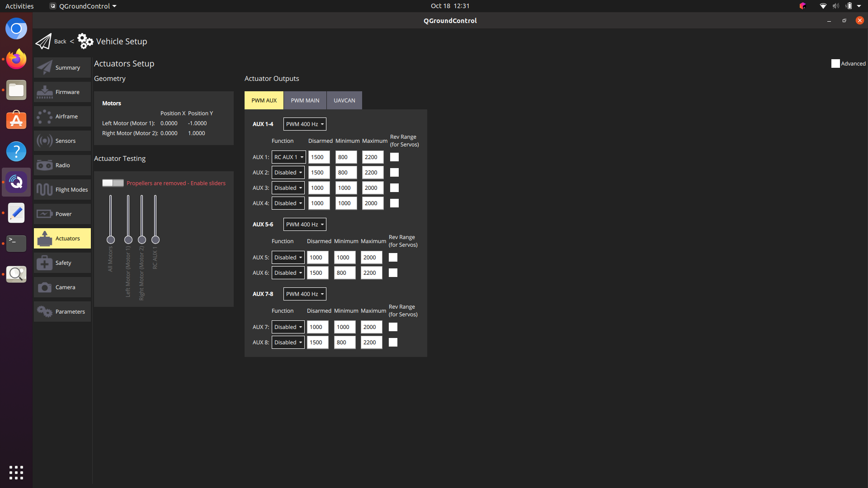
Task: Open the QGroundControl app menu in top bar
Action: click(83, 6)
